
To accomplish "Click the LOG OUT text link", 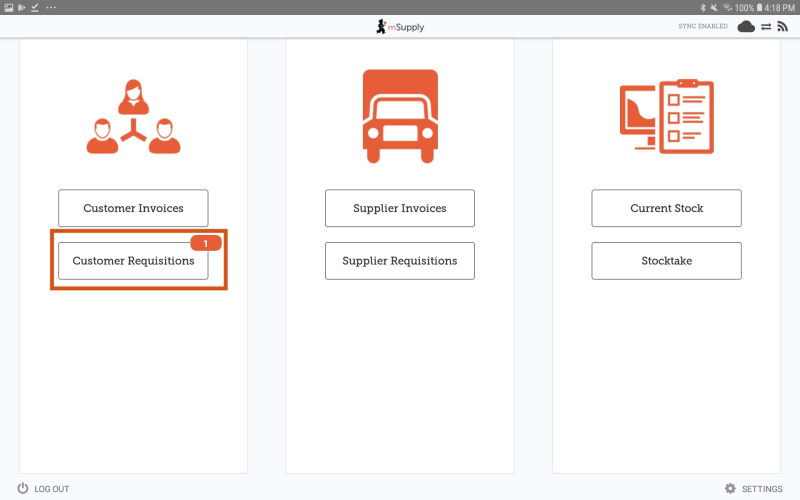I will pyautogui.click(x=52, y=489).
